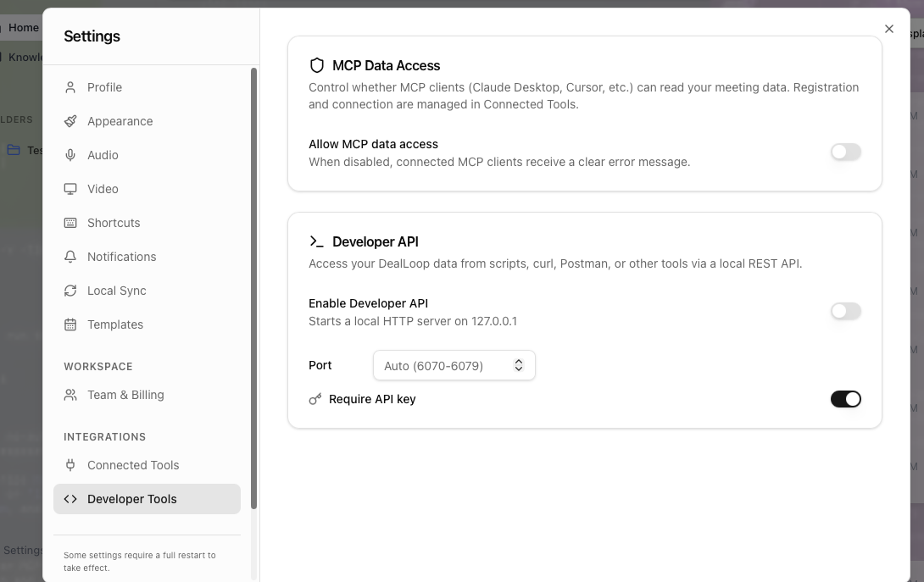The image size is (924, 582).
Task: Open the Developer Tools settings page
Action: click(x=131, y=498)
